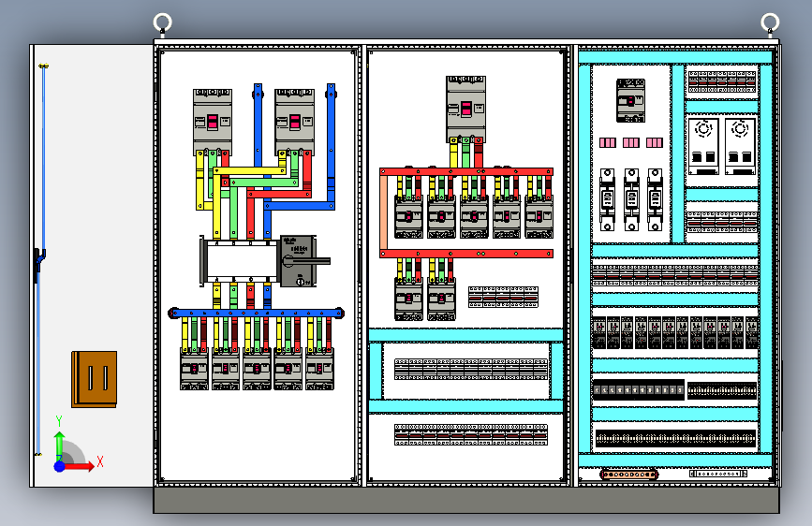Select the copper earth bar at panel bottom

coord(628,475)
